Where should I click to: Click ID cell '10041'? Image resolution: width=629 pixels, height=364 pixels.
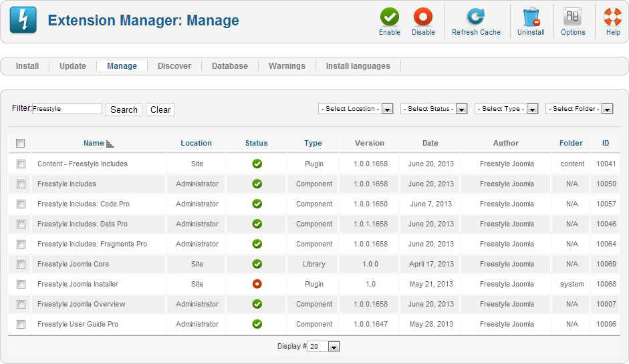click(x=606, y=164)
